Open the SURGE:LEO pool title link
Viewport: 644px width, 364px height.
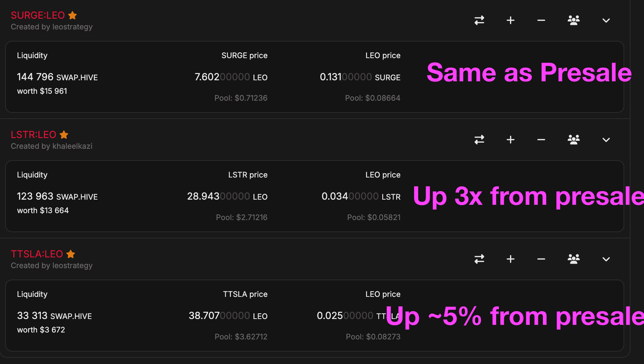[x=38, y=16]
